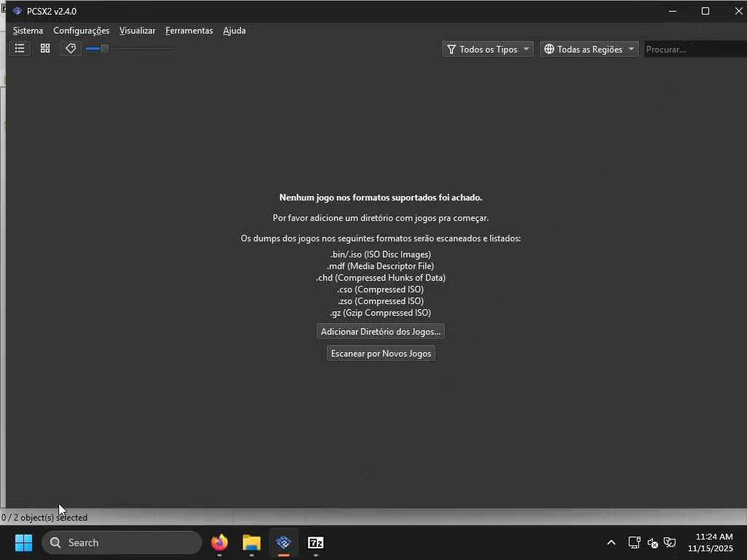Click '.mdf (Media Descriptor File)' line

381,266
